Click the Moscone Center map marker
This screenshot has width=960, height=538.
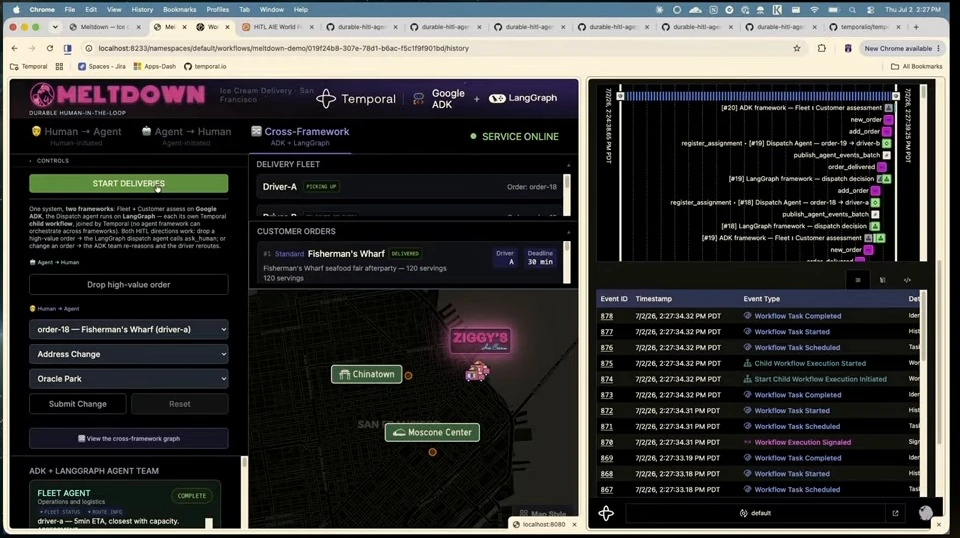(x=432, y=432)
